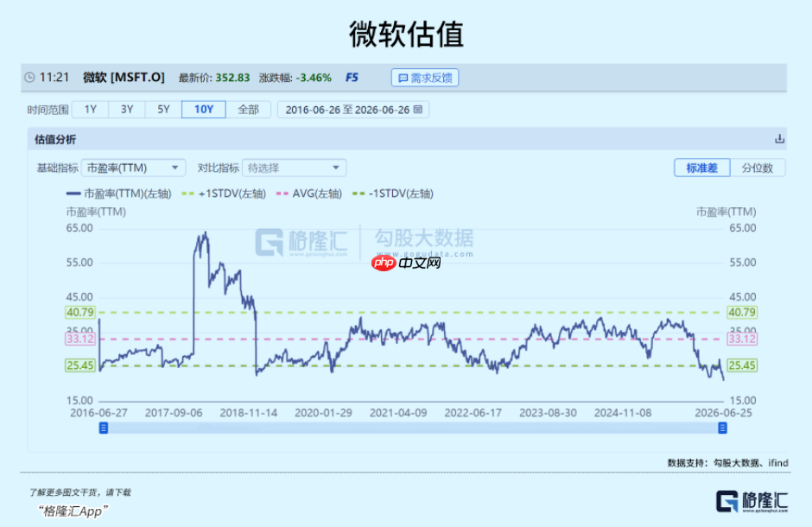812x527 pixels.
Task: Click the x-axis date 2023-08-30
Action: pyautogui.click(x=548, y=413)
